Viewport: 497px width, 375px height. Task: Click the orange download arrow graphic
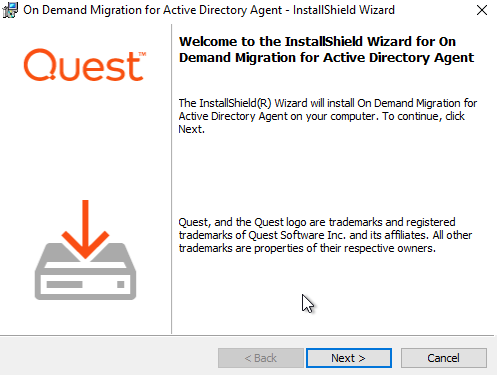pyautogui.click(x=85, y=229)
